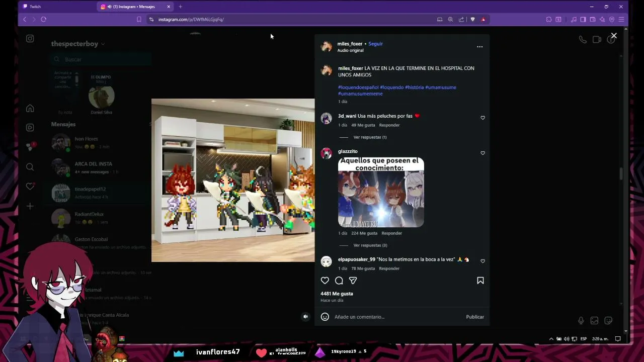This screenshot has width=644, height=362.
Task: Expand three replies under glazzzito comment
Action: point(370,245)
